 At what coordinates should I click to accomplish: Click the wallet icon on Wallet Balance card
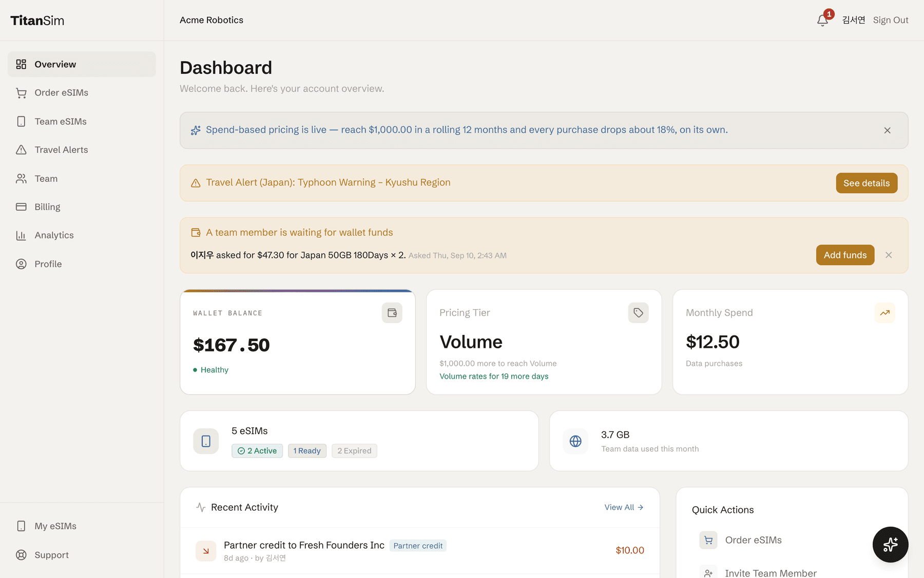pos(392,313)
